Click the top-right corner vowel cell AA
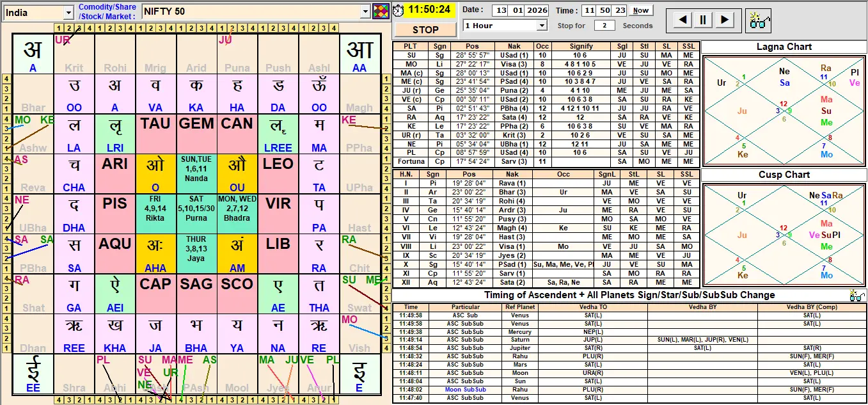This screenshot has height=405, width=868. pos(359,54)
